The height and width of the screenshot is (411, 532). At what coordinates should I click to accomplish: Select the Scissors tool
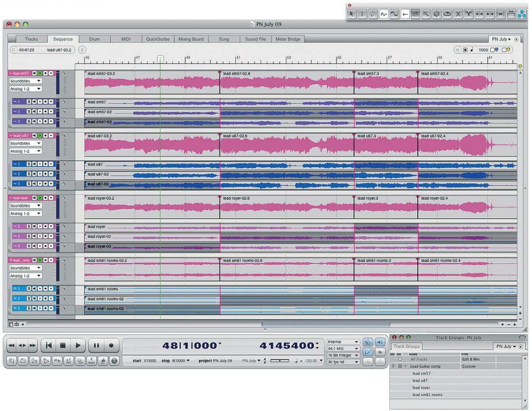[469, 14]
